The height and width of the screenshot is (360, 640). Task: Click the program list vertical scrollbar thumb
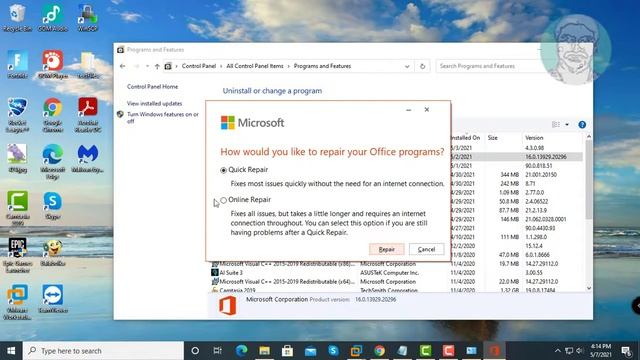[x=589, y=180]
